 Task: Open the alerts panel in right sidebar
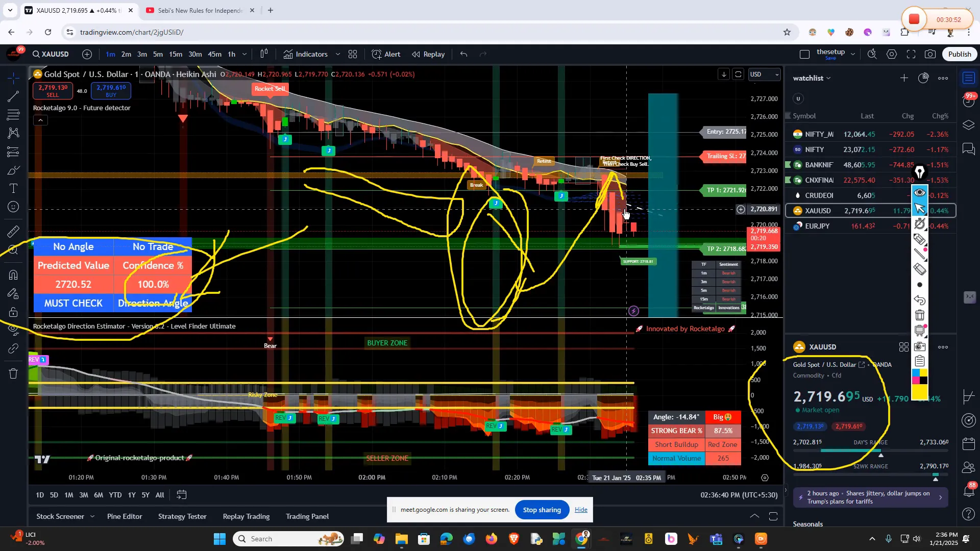[969, 101]
